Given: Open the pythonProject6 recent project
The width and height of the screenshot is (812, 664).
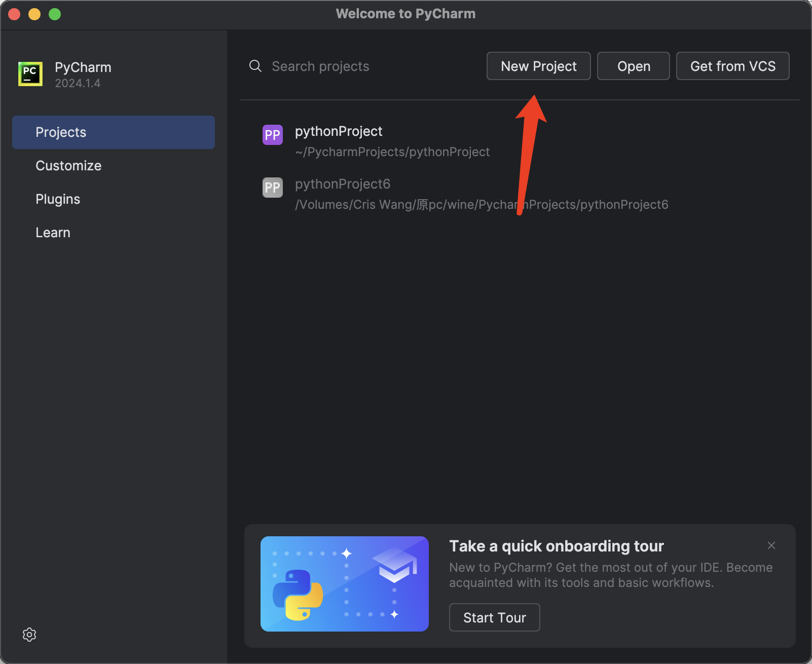Looking at the screenshot, I should pyautogui.click(x=519, y=194).
